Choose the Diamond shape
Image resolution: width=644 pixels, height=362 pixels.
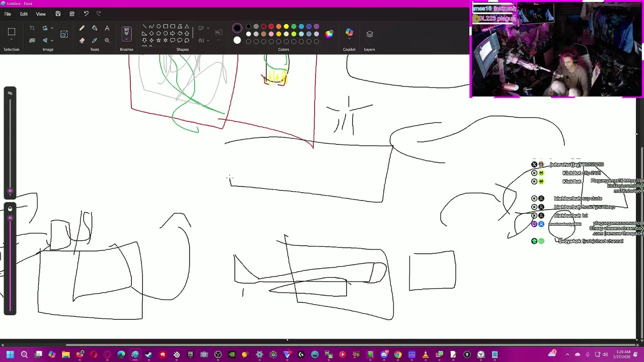click(151, 33)
